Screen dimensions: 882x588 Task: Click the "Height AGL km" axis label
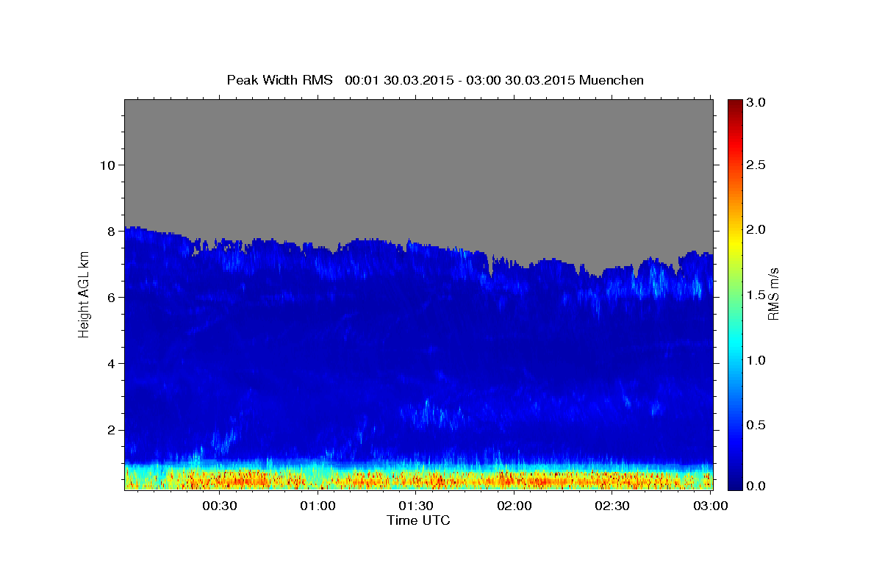(84, 294)
